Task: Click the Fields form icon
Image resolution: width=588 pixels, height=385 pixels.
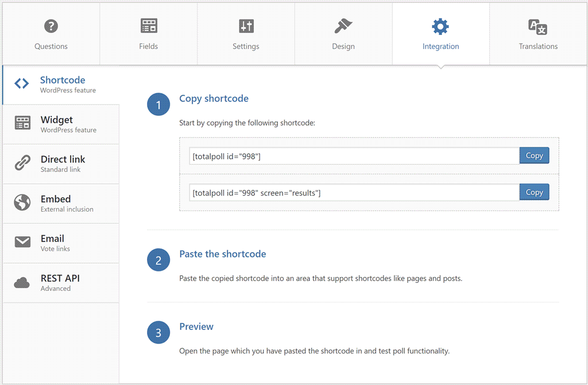Action: 149,26
